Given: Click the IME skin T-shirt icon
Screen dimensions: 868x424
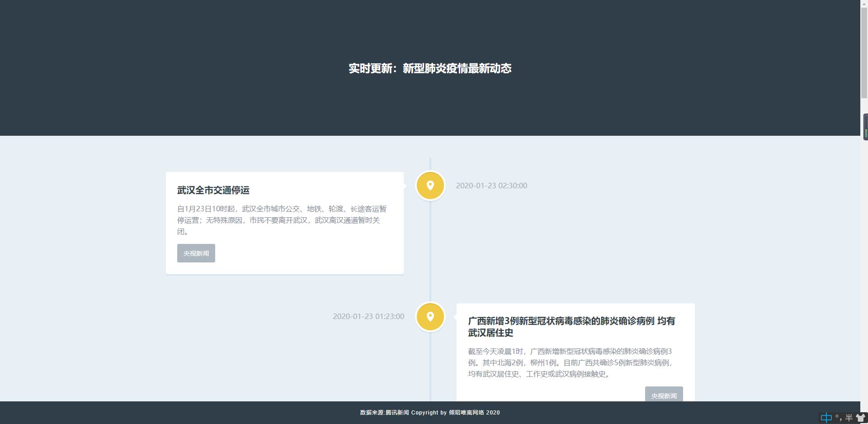Looking at the screenshot, I should click(x=861, y=418).
